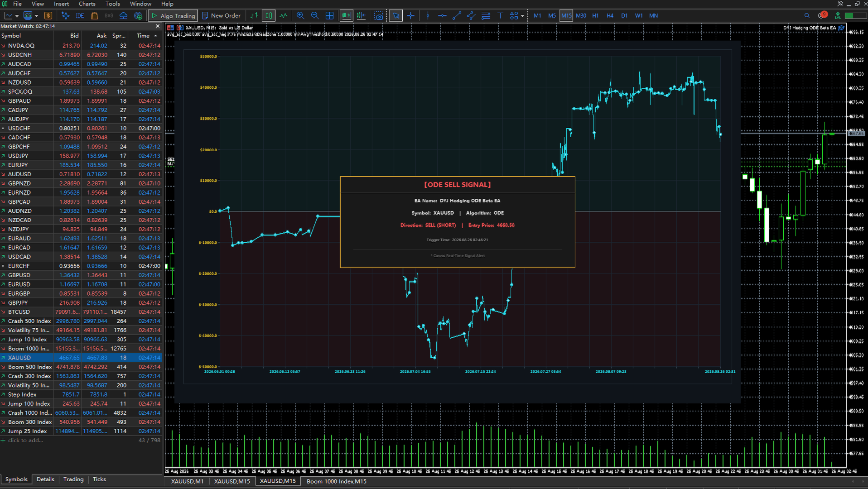This screenshot has height=489, width=868.
Task: Tile chart windows with grid icon
Action: click(x=329, y=15)
